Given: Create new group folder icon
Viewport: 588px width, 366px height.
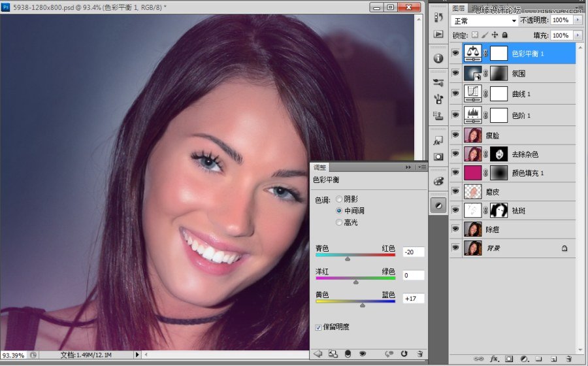Looking at the screenshot, I should click(538, 359).
